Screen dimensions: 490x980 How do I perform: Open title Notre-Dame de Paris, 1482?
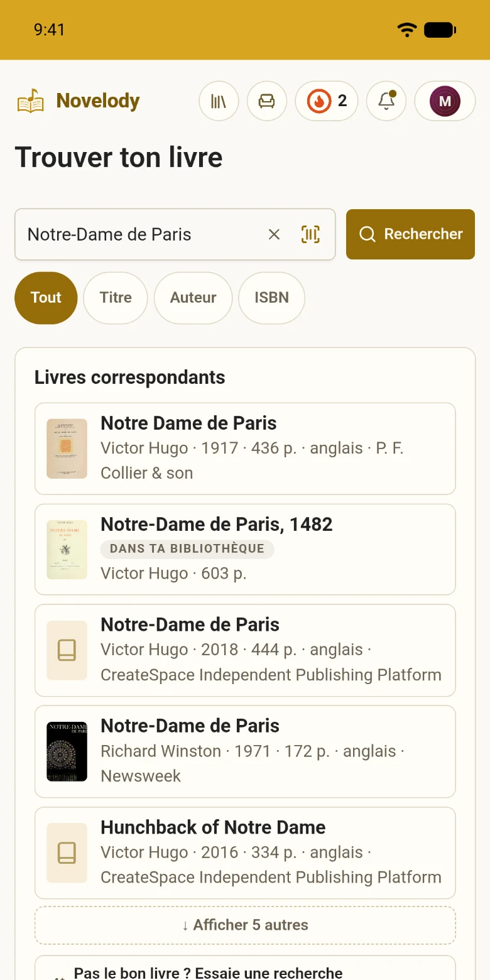(217, 524)
